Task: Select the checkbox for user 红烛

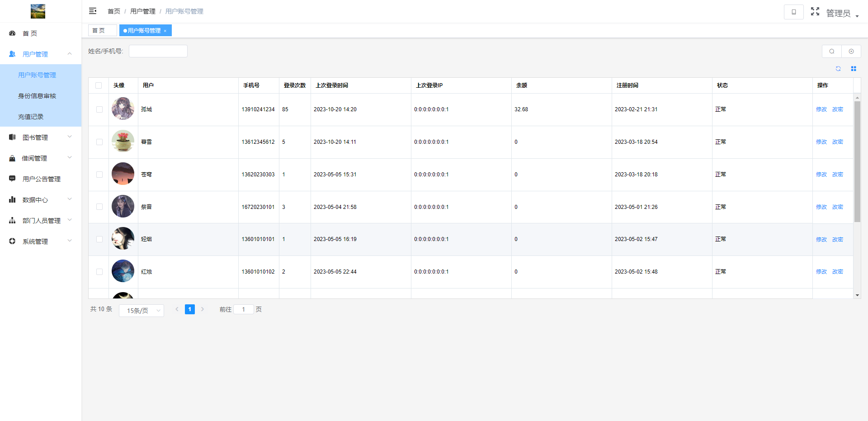Action: pos(99,272)
